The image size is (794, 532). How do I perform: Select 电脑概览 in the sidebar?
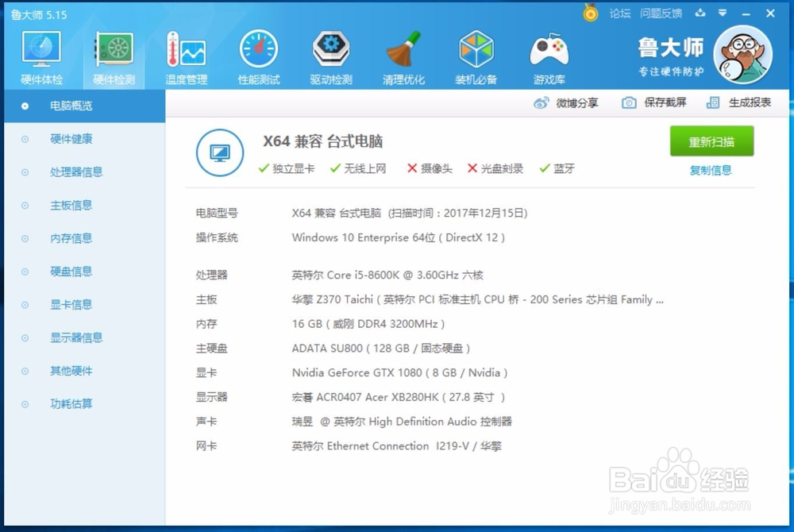(85, 106)
